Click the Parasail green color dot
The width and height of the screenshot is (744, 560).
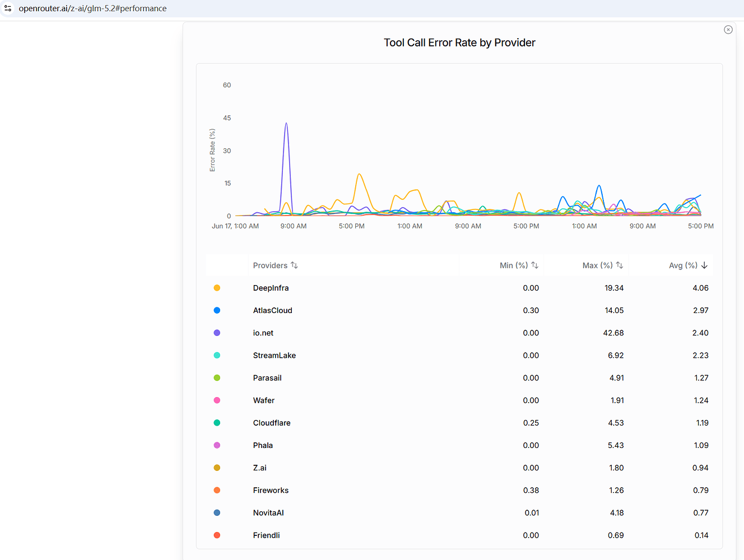(x=217, y=378)
